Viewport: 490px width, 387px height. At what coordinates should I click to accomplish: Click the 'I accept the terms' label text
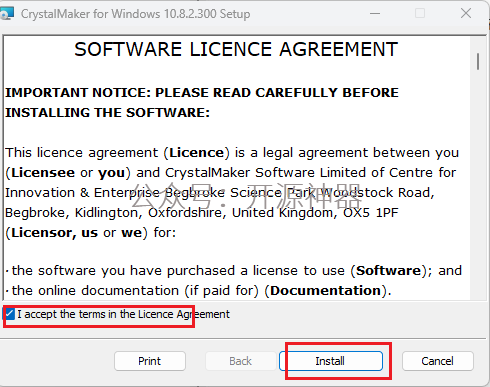[123, 314]
